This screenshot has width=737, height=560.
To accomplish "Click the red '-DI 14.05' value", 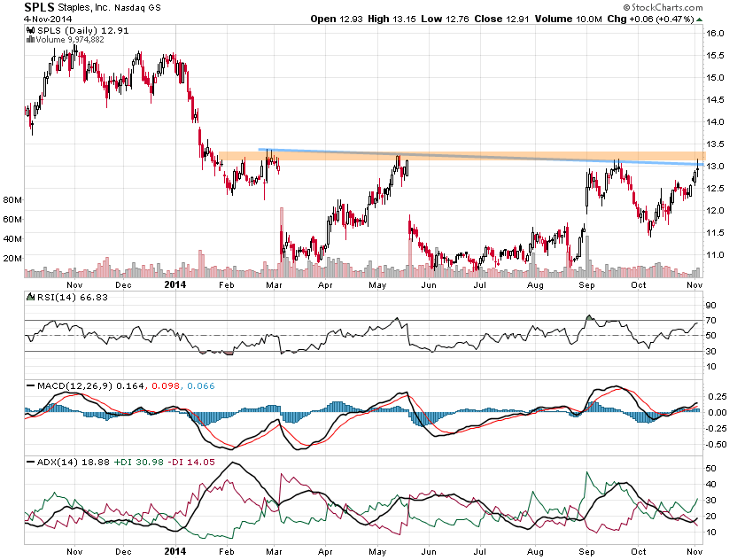I will pos(190,463).
